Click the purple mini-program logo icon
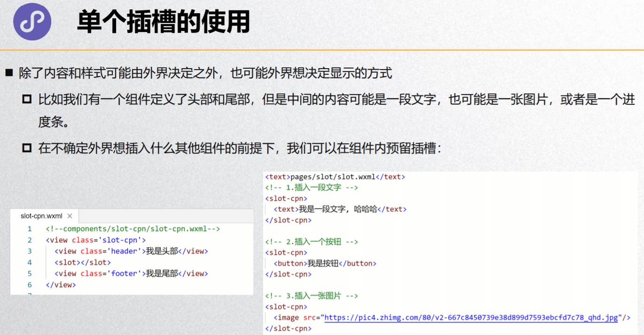Screen dimensions: 644x335 pyautogui.click(x=32, y=22)
